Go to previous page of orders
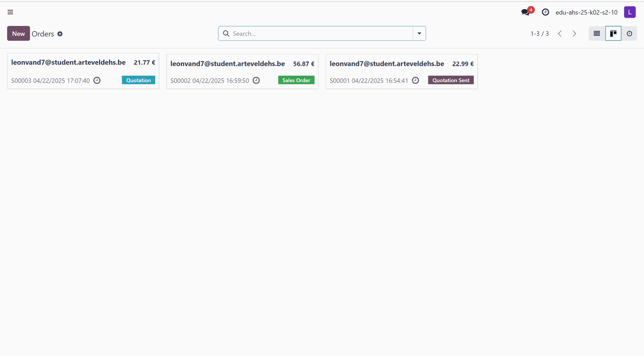 coord(560,34)
